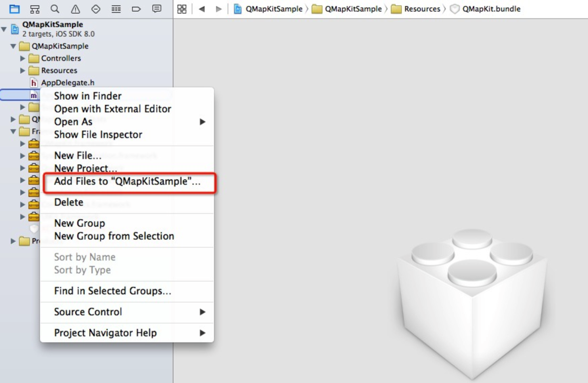Choose New Project... menu entry

tap(127, 168)
